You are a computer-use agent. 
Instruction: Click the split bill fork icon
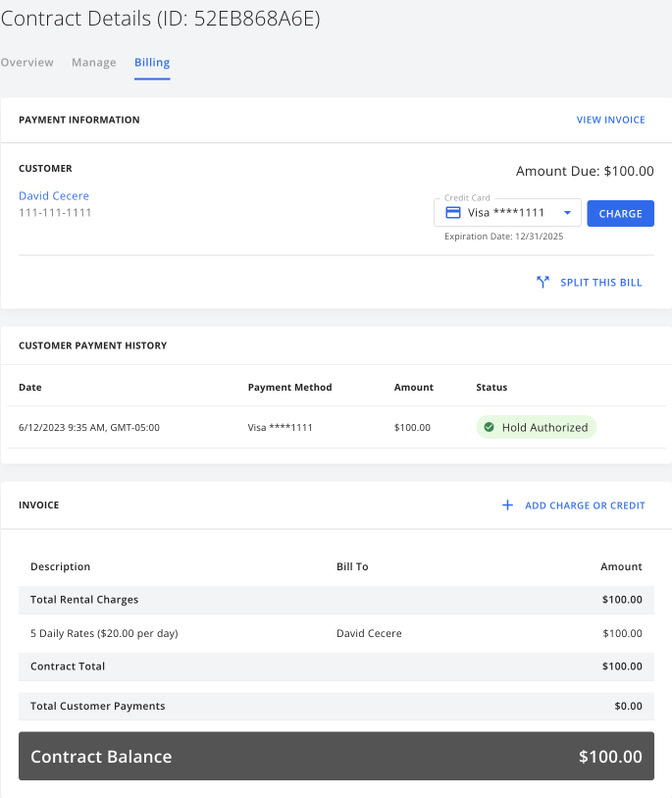pyautogui.click(x=543, y=282)
